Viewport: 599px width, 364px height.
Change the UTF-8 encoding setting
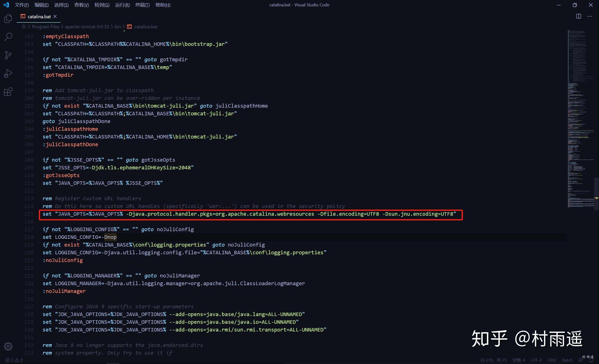pyautogui.click(x=536, y=360)
